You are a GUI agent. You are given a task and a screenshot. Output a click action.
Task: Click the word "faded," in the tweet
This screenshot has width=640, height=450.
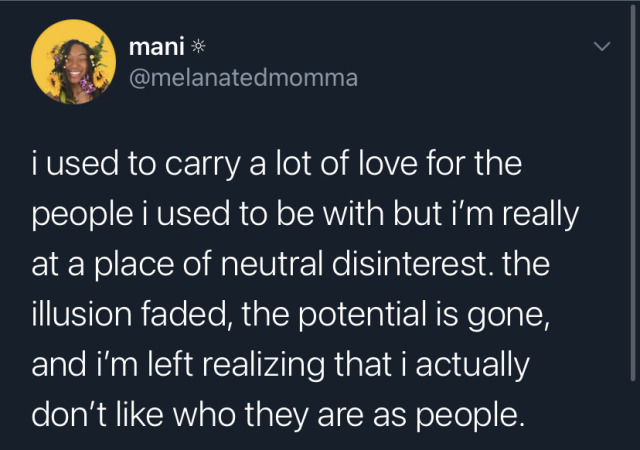click(187, 314)
